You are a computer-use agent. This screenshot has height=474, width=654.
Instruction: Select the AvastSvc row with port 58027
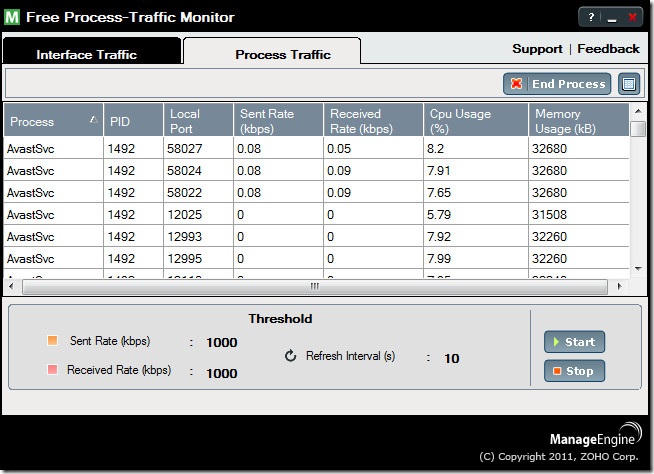click(316, 149)
